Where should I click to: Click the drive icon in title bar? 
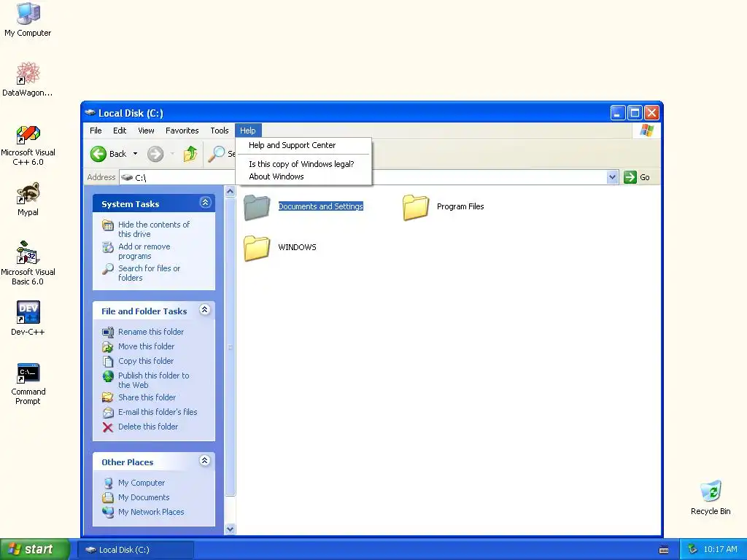[x=90, y=113]
